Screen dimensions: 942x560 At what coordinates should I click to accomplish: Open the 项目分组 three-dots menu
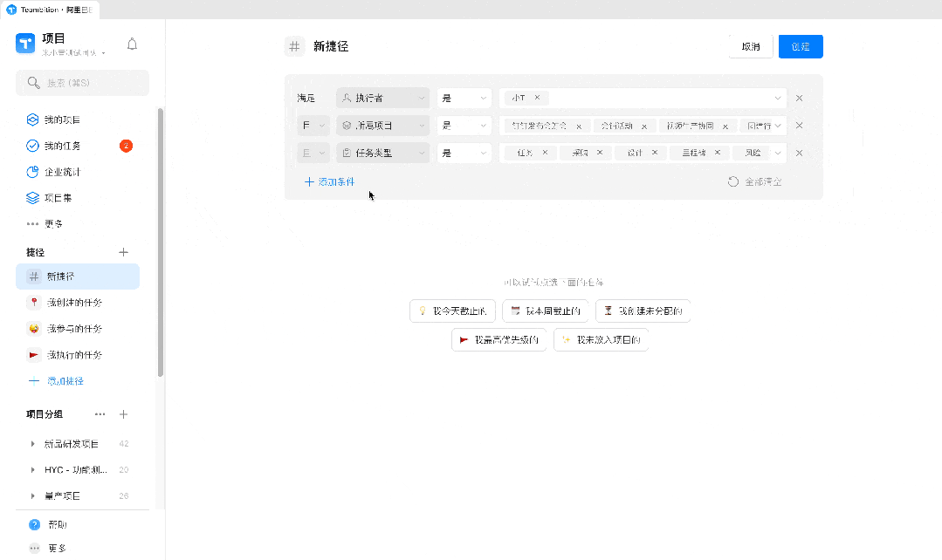pyautogui.click(x=100, y=414)
